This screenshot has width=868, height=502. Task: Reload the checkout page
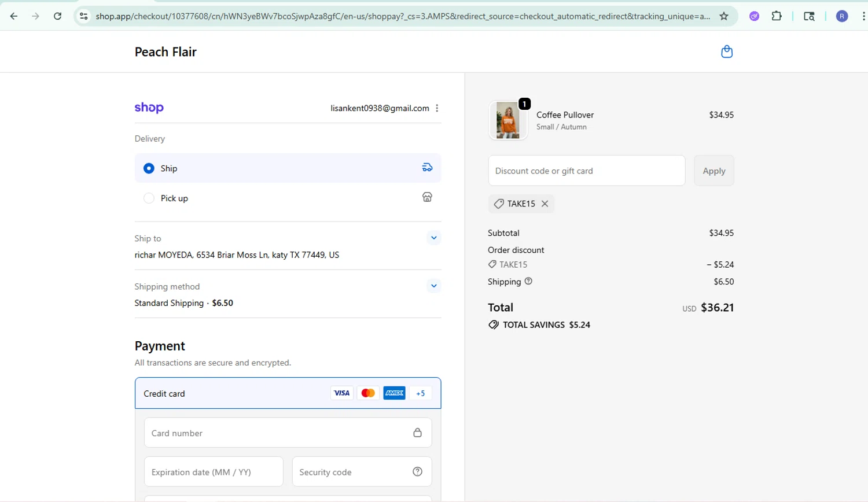pyautogui.click(x=57, y=16)
